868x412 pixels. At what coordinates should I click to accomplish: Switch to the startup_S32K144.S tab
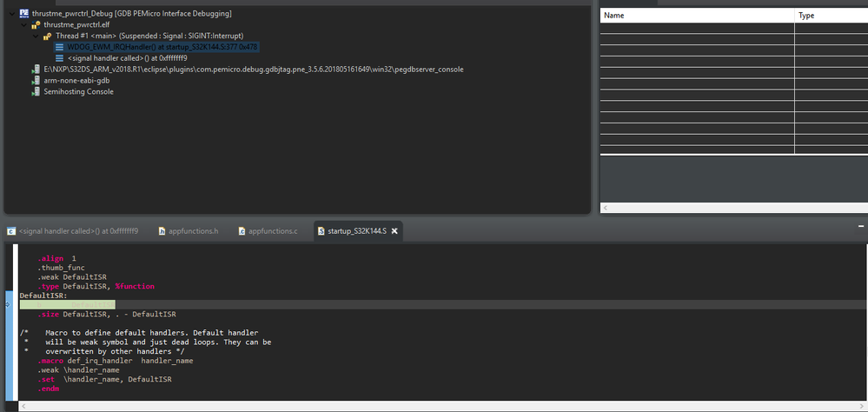pos(356,231)
